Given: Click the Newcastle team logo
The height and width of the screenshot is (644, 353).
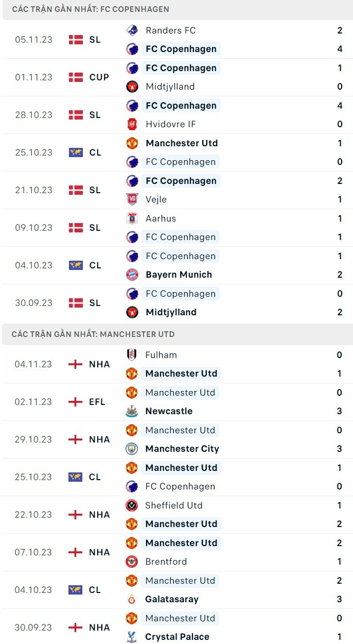Looking at the screenshot, I should point(132,411).
